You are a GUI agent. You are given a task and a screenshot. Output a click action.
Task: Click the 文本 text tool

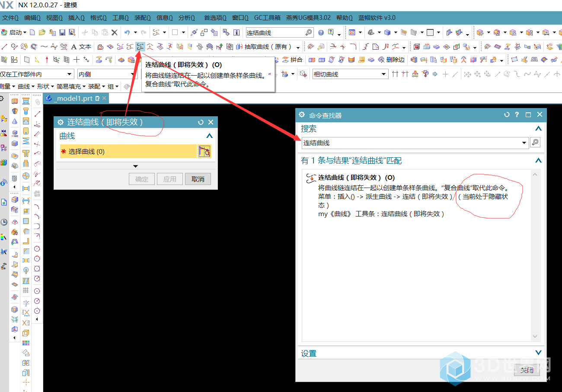click(81, 47)
